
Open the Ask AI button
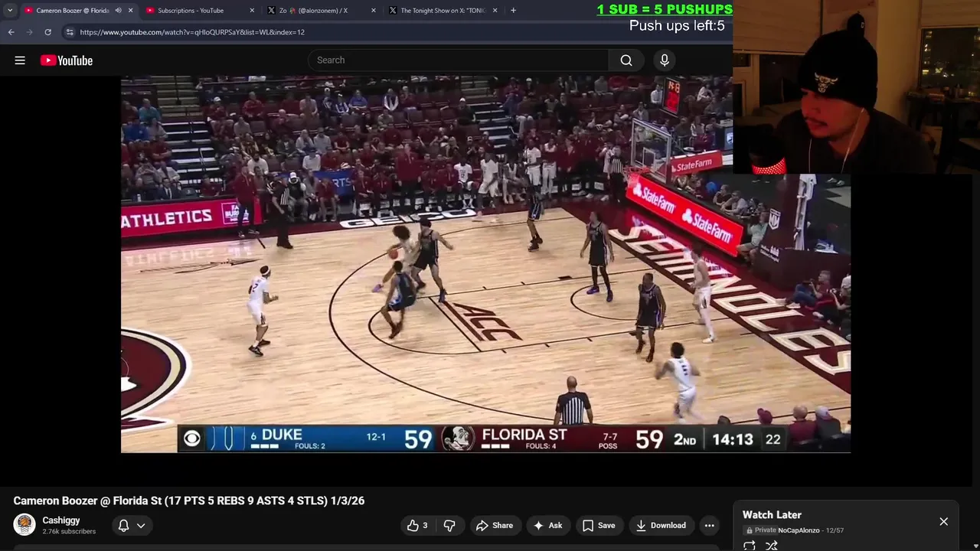(x=547, y=525)
